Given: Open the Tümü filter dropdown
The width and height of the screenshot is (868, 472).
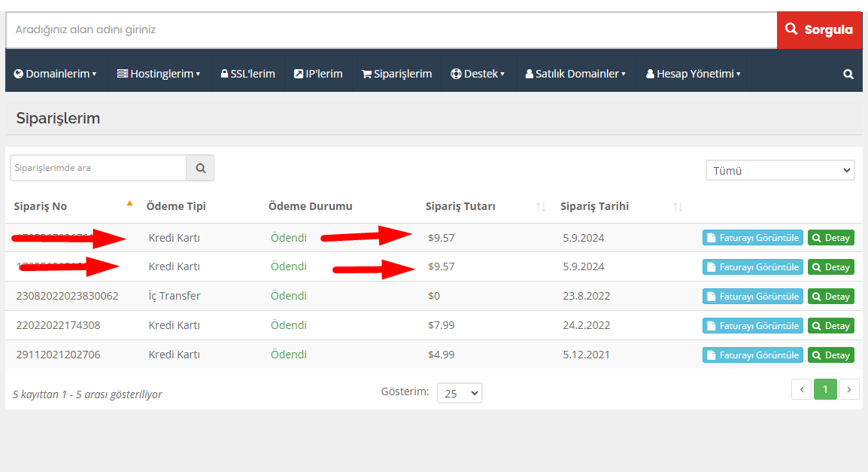Looking at the screenshot, I should [x=780, y=171].
